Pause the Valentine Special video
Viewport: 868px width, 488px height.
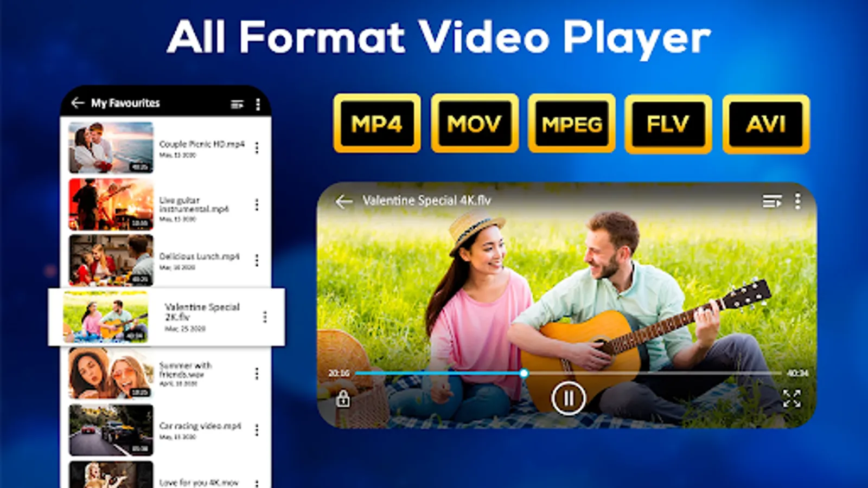point(568,399)
